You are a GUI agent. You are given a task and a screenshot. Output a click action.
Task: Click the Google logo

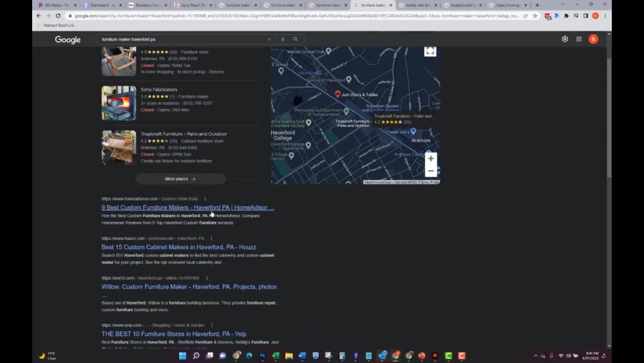[x=68, y=39]
